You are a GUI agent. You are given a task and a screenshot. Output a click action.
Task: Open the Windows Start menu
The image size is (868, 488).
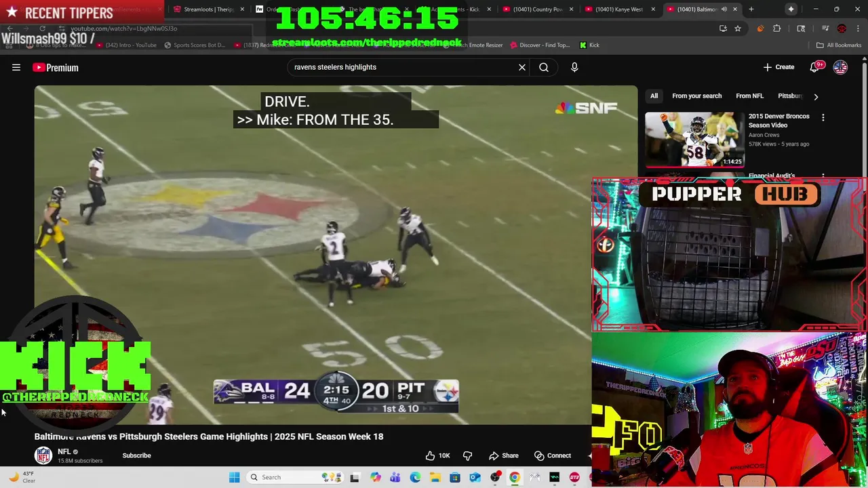[235, 477]
